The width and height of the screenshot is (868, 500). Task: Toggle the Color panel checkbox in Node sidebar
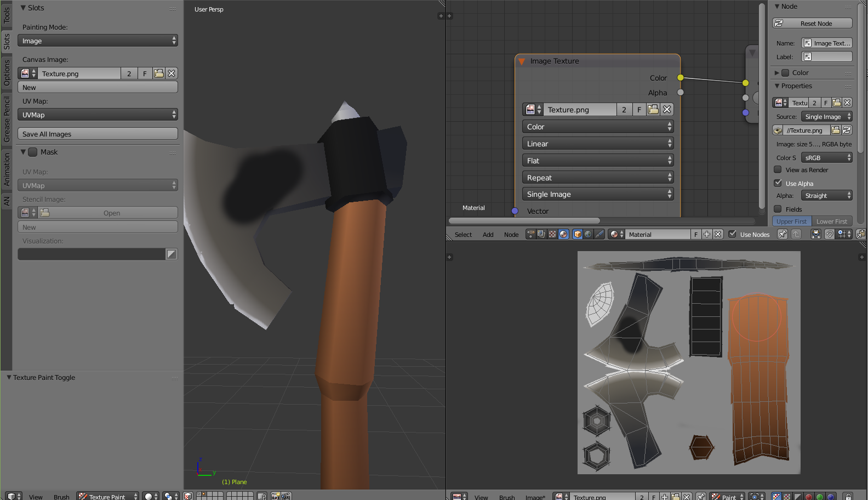(x=785, y=72)
